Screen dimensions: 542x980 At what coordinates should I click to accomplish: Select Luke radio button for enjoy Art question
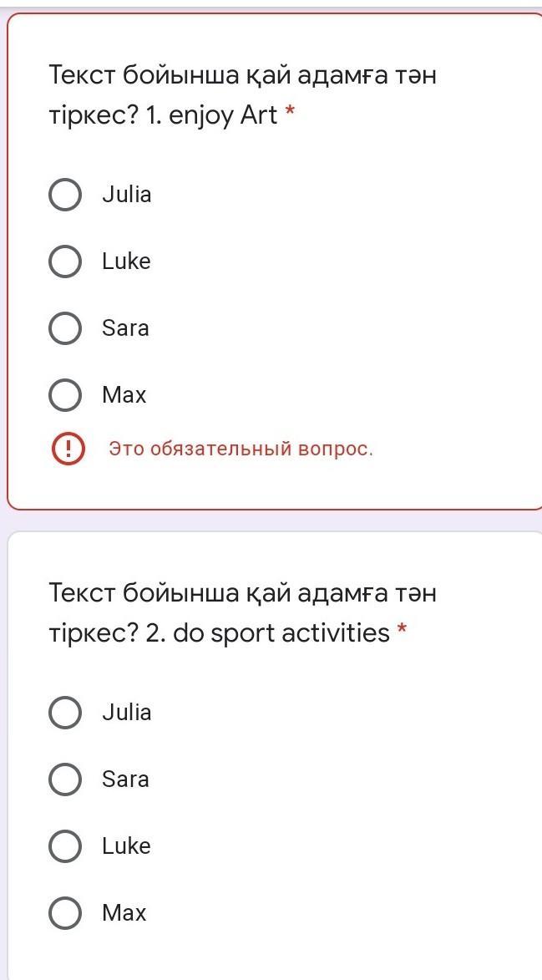(65, 262)
